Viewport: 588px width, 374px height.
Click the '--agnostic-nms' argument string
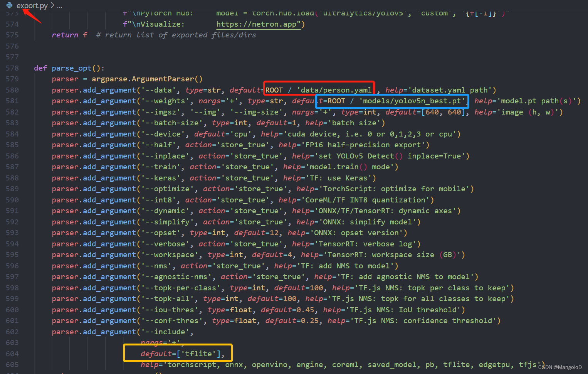pyautogui.click(x=176, y=277)
